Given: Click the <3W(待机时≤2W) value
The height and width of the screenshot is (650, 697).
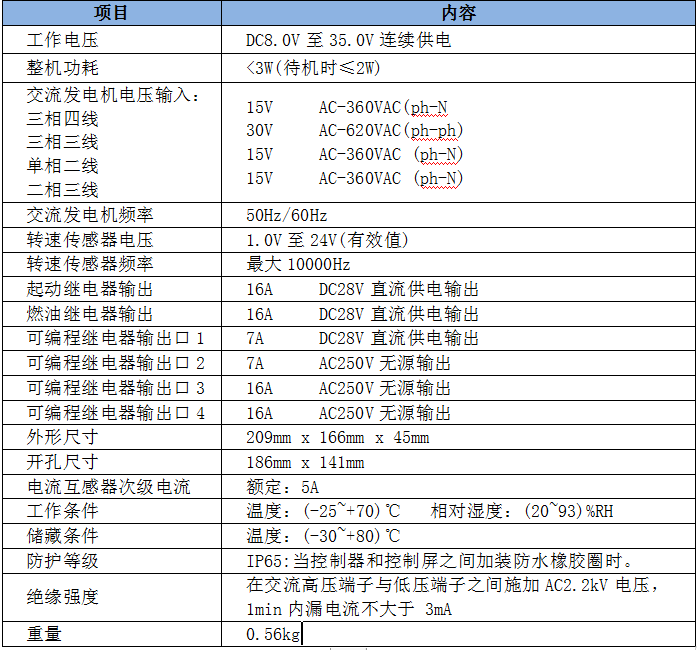Looking at the screenshot, I should tap(313, 68).
